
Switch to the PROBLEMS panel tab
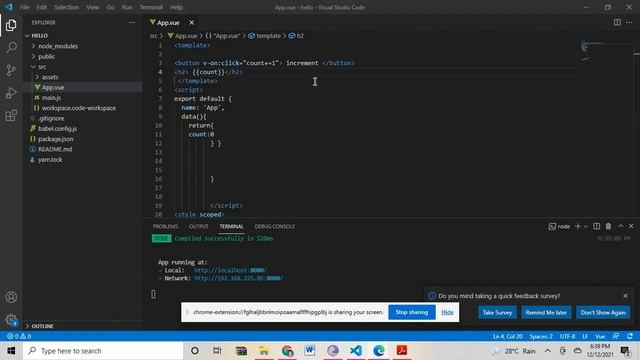(165, 226)
